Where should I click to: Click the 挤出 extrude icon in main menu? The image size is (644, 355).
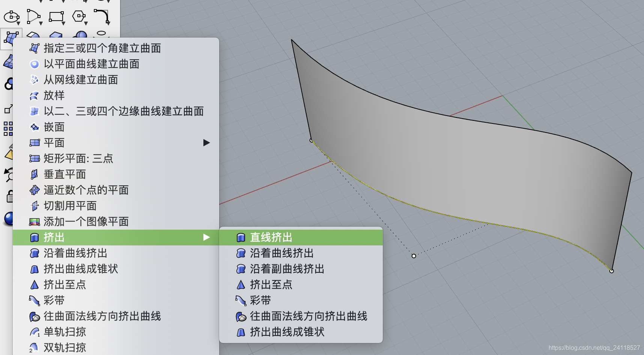pyautogui.click(x=35, y=237)
